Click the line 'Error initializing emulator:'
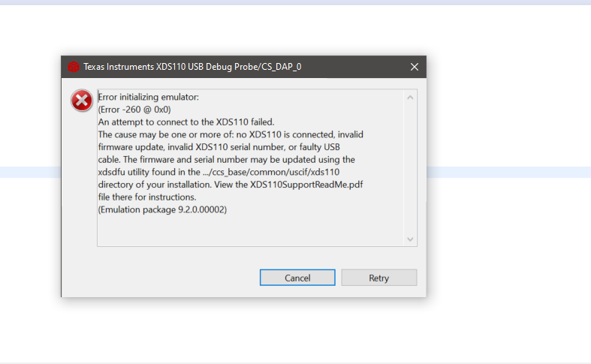The image size is (591, 364). (149, 97)
